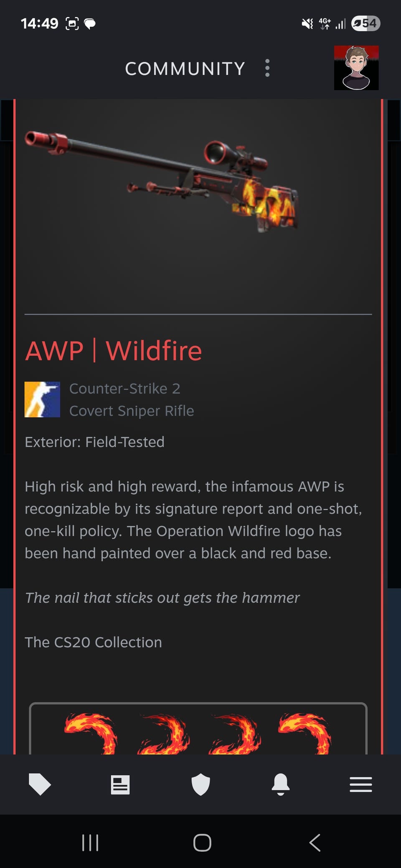The height and width of the screenshot is (868, 401).
Task: Select the COMMUNITY header title
Action: tap(185, 69)
